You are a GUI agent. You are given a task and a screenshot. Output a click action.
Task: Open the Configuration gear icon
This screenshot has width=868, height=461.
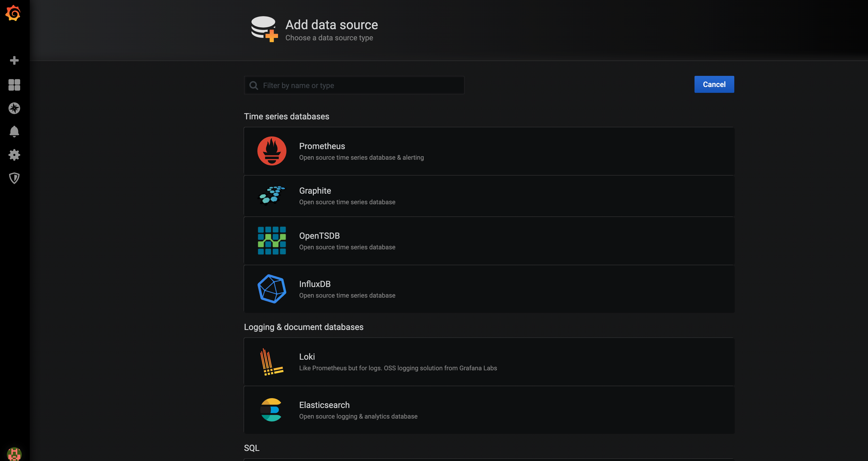pos(14,155)
